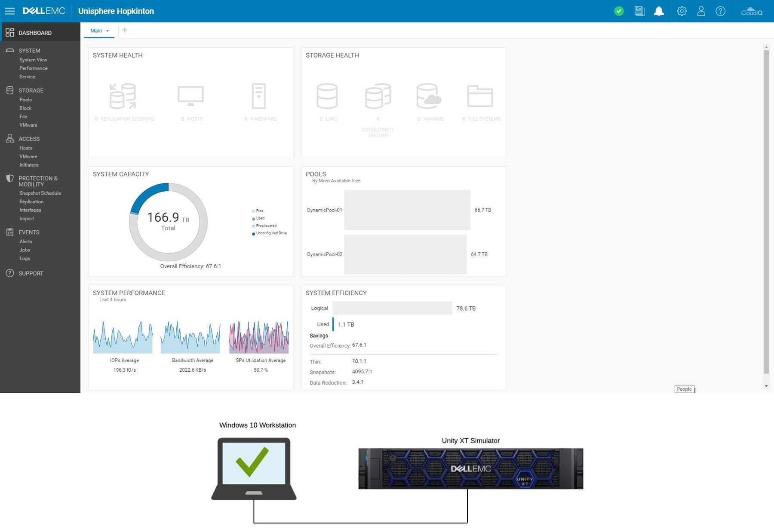Viewport: 774px width, 532px height.
Task: Open the System View page
Action: tap(33, 60)
